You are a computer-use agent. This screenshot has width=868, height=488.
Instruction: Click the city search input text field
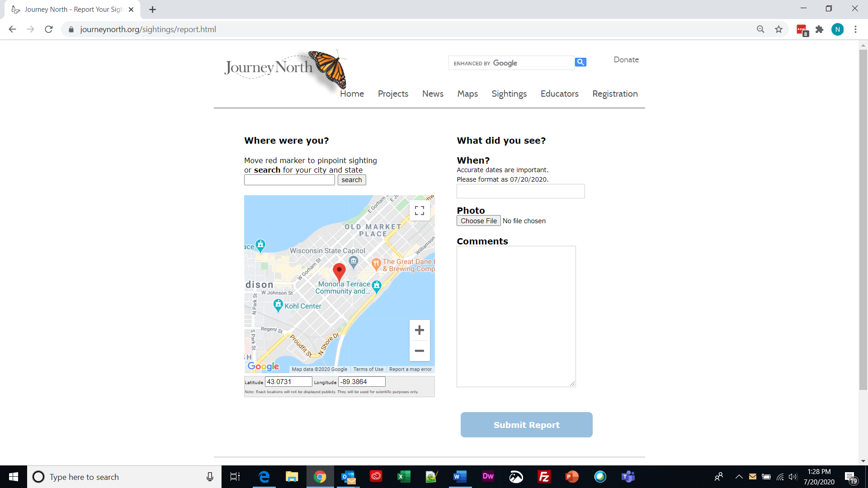(x=289, y=179)
